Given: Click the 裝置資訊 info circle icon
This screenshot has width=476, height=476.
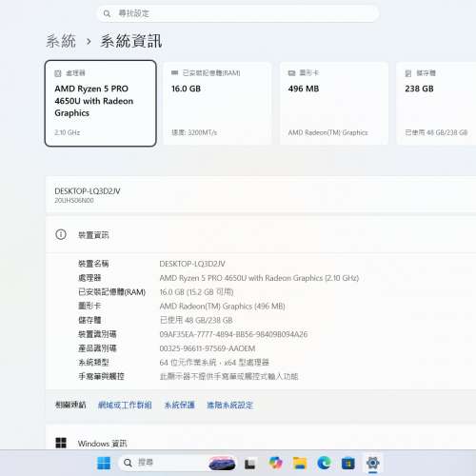Looking at the screenshot, I should [x=61, y=234].
